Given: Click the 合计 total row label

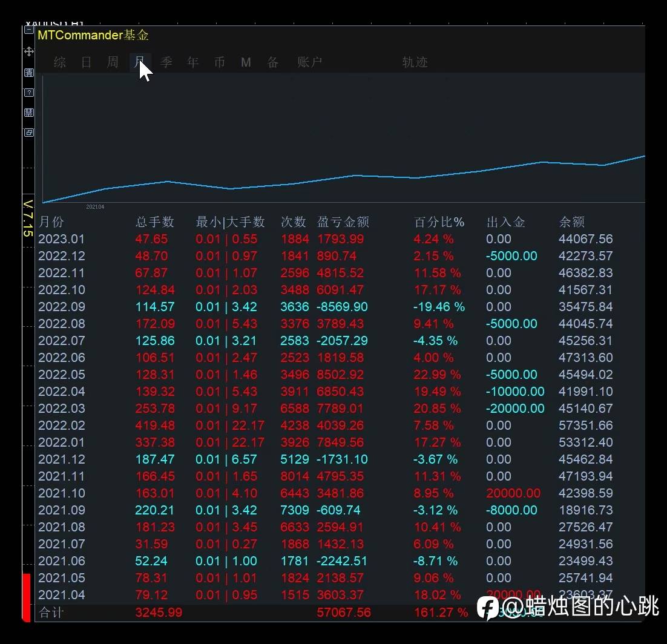Looking at the screenshot, I should tap(51, 613).
